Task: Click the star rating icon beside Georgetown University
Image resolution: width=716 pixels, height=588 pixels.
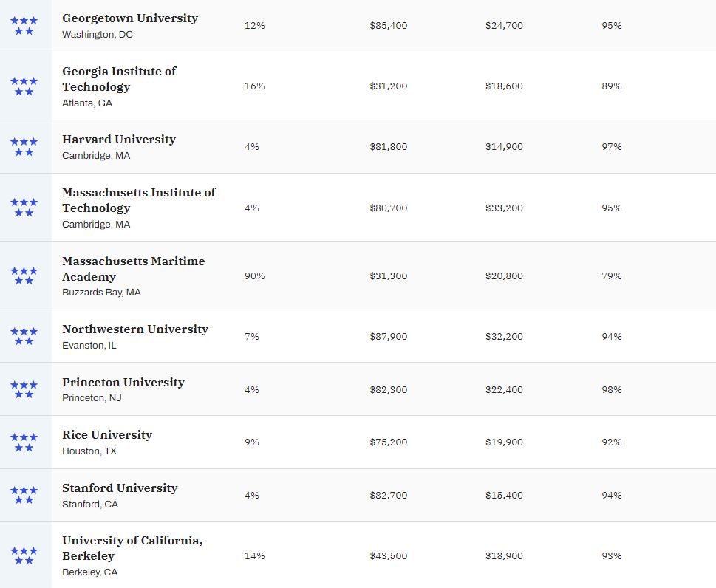Action: [24, 26]
